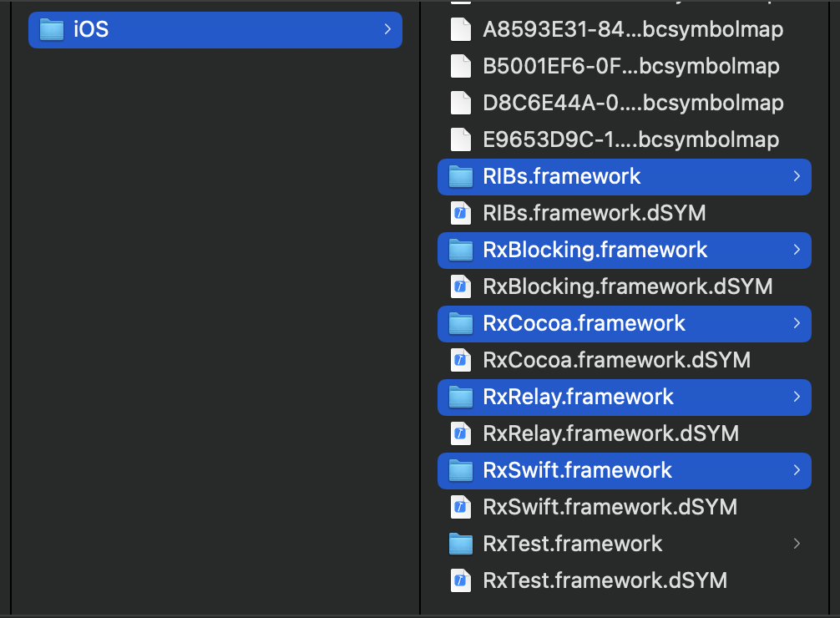This screenshot has width=840, height=618.
Task: Select E9653D9C-1....bcsymbolmap file name
Action: pos(631,140)
